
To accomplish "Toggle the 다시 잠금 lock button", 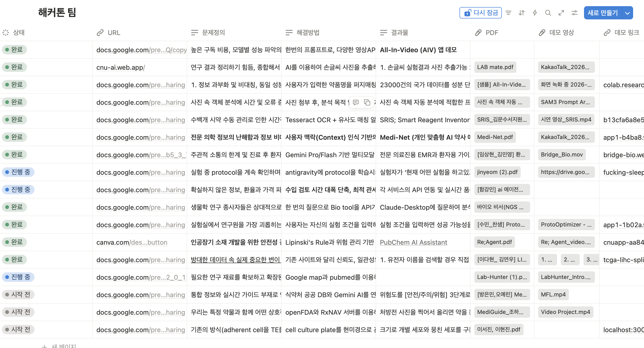I will [x=481, y=13].
